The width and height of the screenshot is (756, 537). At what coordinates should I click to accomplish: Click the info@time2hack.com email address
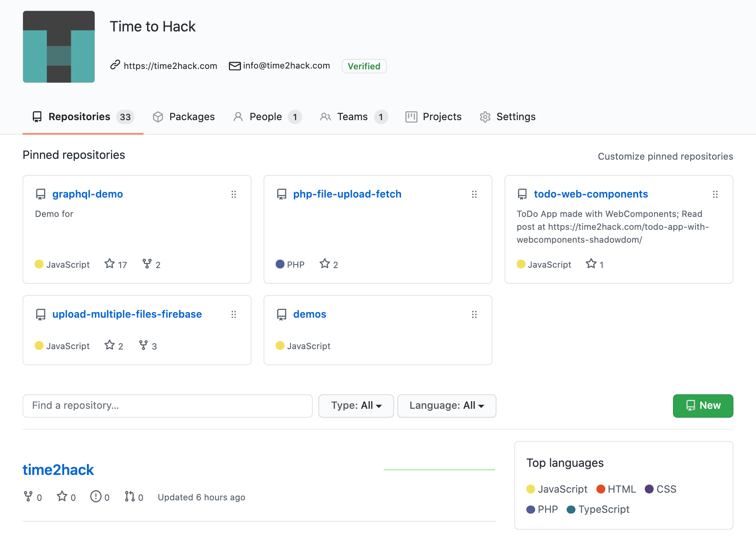tap(287, 66)
